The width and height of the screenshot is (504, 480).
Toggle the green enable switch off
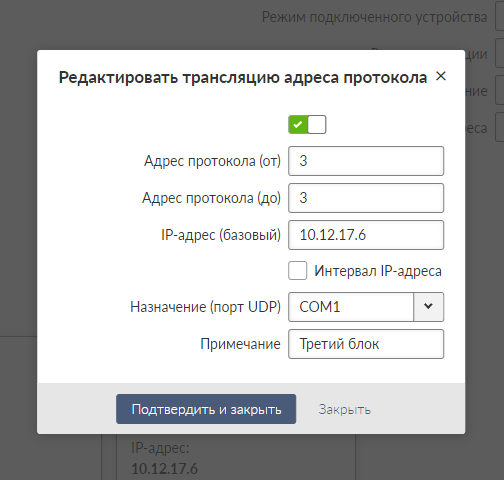pyautogui.click(x=307, y=125)
